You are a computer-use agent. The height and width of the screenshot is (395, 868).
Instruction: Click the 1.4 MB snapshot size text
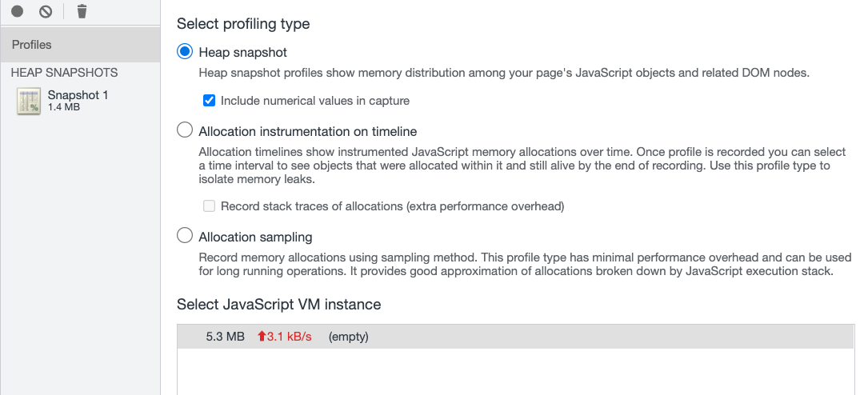64,107
